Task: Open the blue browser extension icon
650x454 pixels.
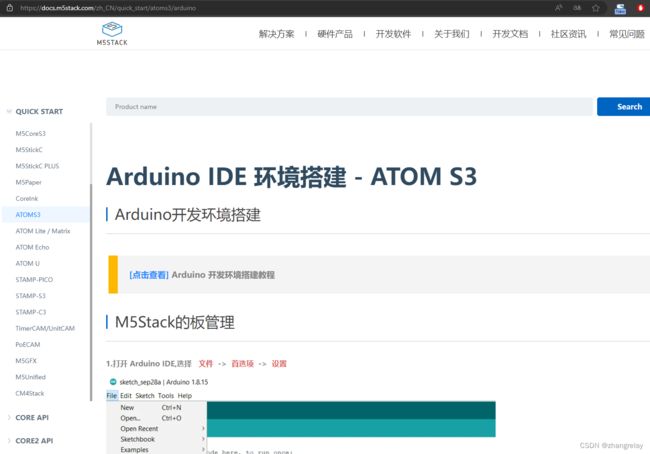Action: [620, 8]
